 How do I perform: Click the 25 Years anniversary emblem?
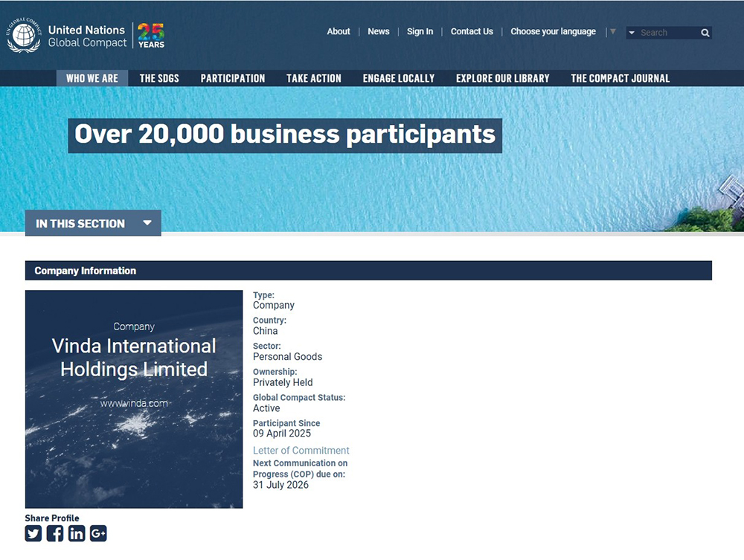click(151, 35)
